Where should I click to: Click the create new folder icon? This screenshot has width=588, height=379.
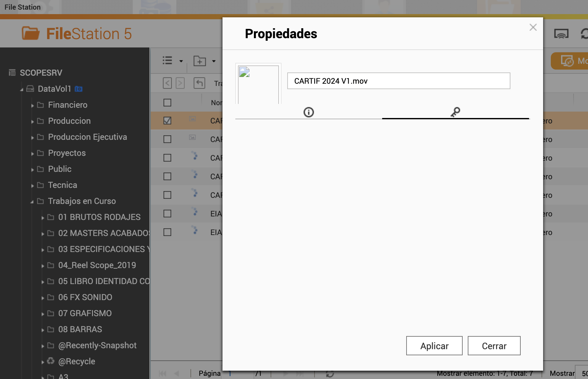199,61
